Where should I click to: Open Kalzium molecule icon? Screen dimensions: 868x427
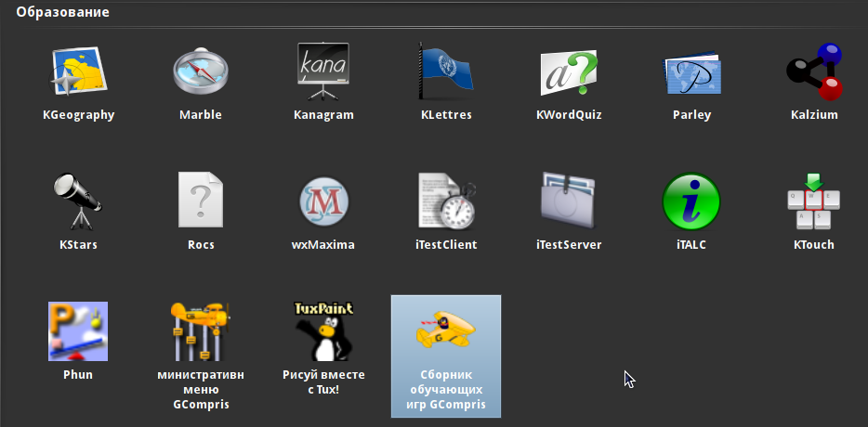[x=814, y=71]
